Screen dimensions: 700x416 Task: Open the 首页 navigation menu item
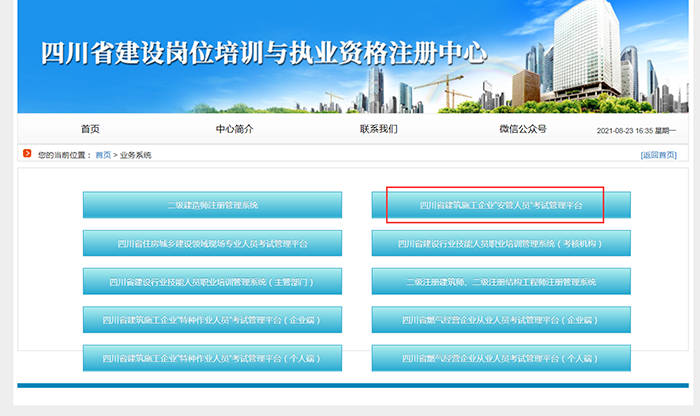click(90, 129)
